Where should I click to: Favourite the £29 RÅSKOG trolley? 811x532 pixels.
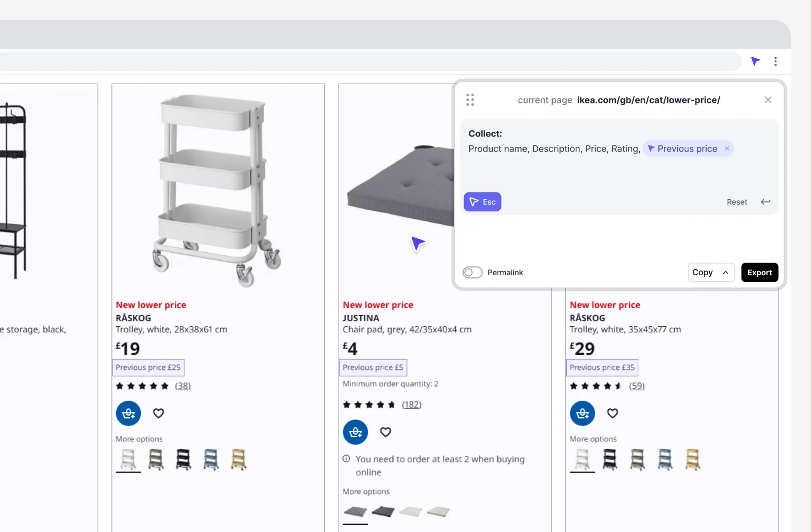coord(613,413)
